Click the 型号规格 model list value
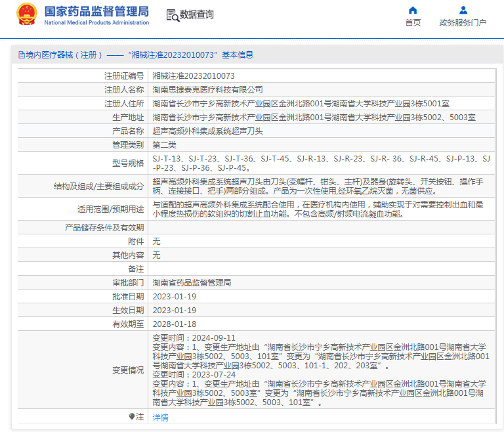The width and height of the screenshot is (504, 432). 321,163
